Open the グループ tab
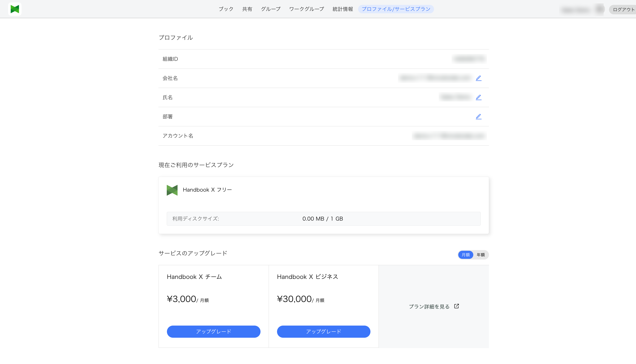 point(271,9)
